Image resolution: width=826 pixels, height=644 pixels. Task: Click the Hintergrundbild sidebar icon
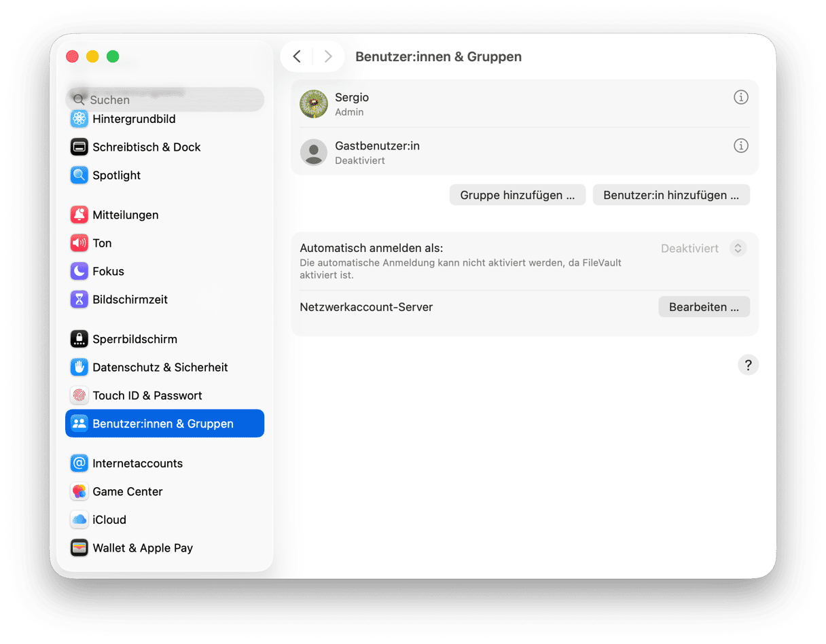79,119
